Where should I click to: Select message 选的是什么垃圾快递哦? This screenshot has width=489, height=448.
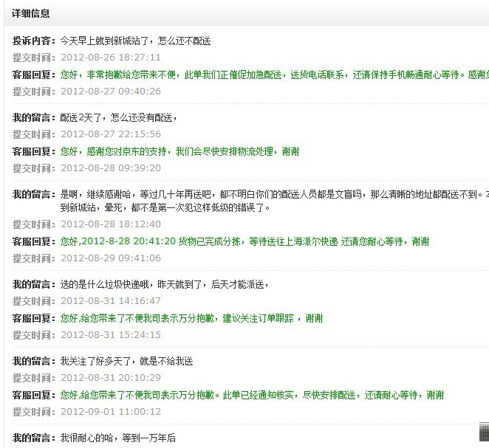(x=164, y=284)
